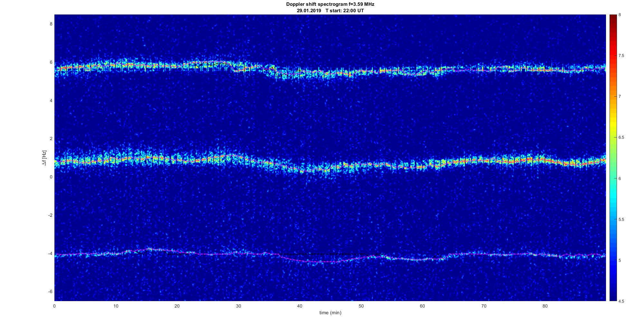644x323 pixels.
Task: Click the title line "Doppler shift spectrogram f=3.59 MHz"
Action: click(330, 4)
